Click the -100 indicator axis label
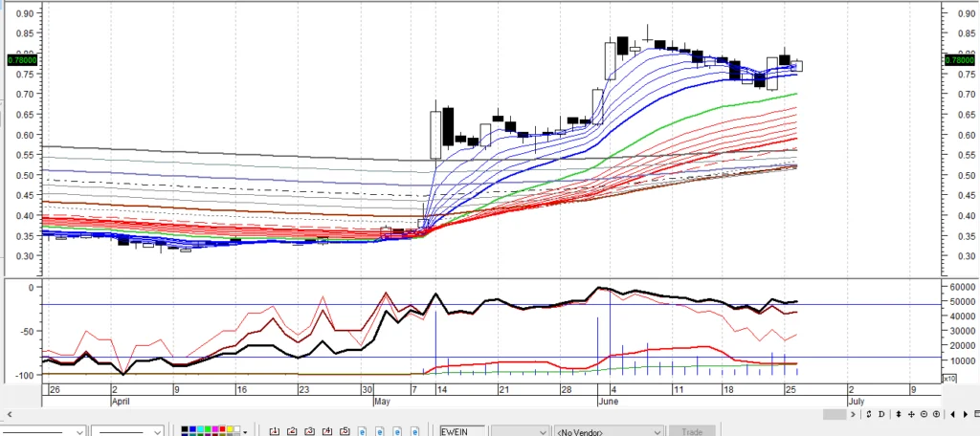 (x=24, y=375)
